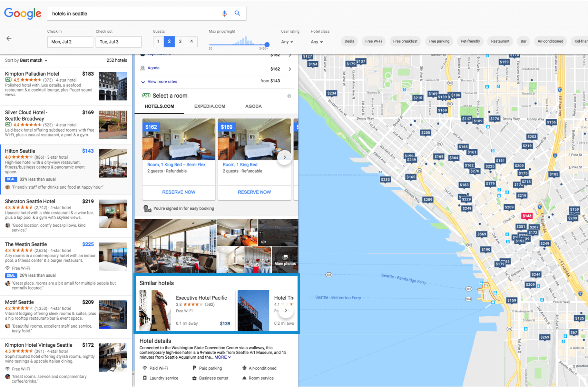Click the $234 map price pin
The width and height of the screenshot is (588, 387).
[x=332, y=93]
